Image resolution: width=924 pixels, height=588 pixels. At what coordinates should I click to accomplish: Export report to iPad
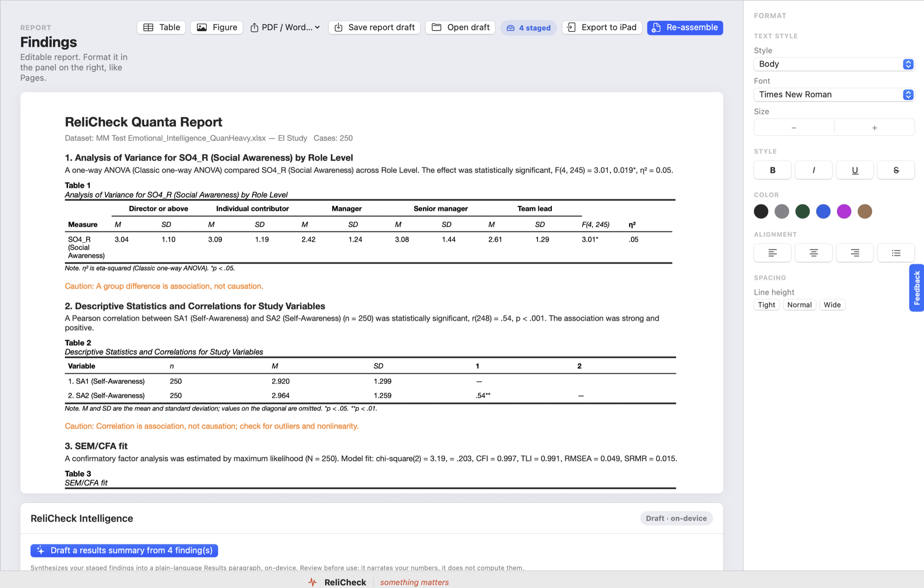[602, 27]
